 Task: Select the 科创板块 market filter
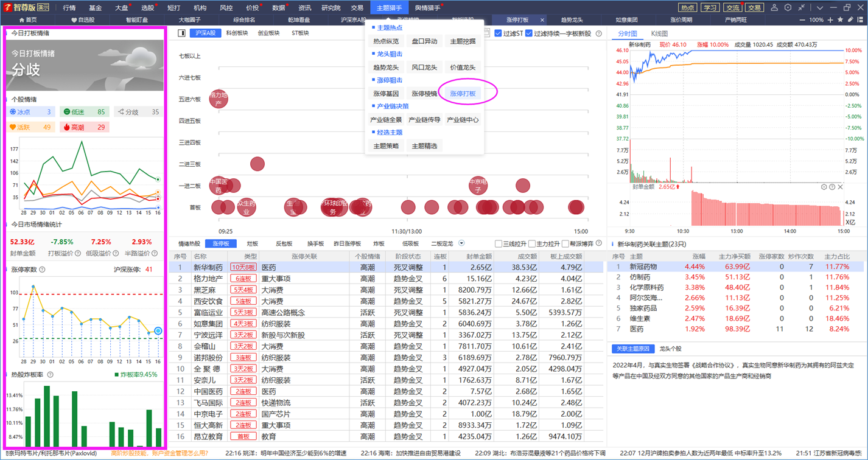(x=237, y=33)
